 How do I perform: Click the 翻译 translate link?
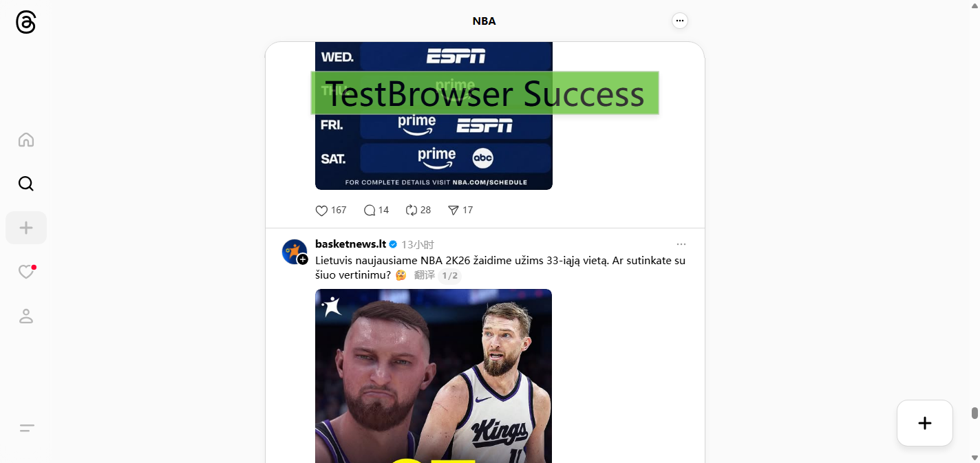pyautogui.click(x=425, y=275)
